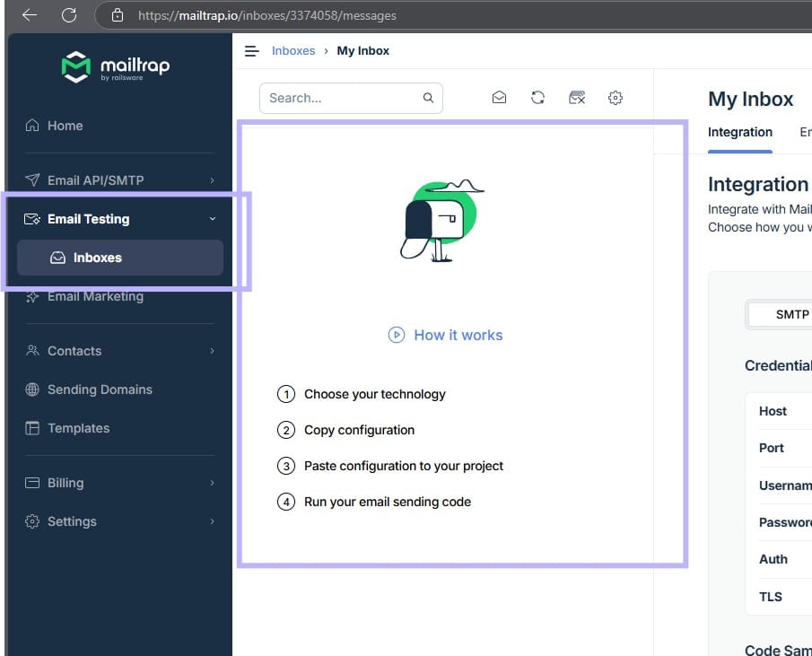The height and width of the screenshot is (656, 812).
Task: Click the mark-all-read envelope icon
Action: [500, 98]
